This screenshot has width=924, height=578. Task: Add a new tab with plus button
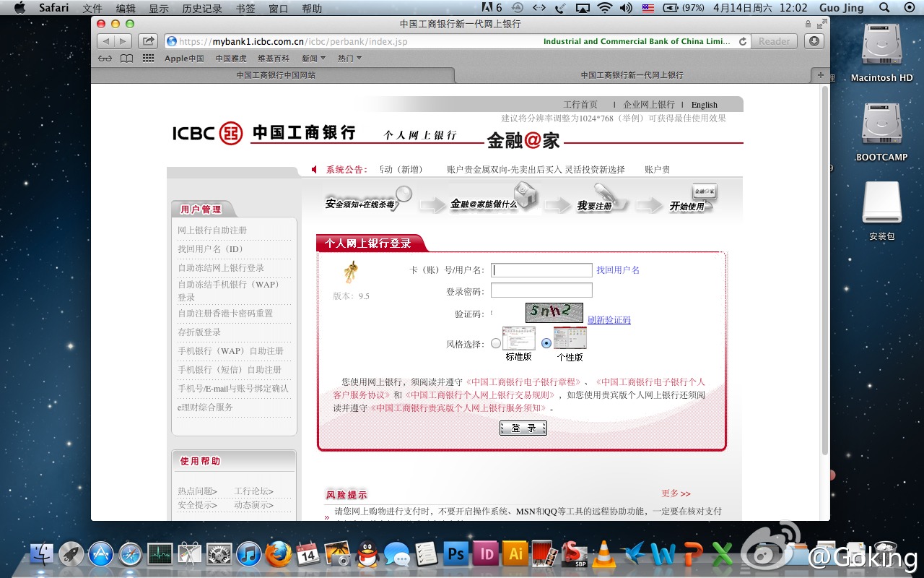pyautogui.click(x=820, y=74)
